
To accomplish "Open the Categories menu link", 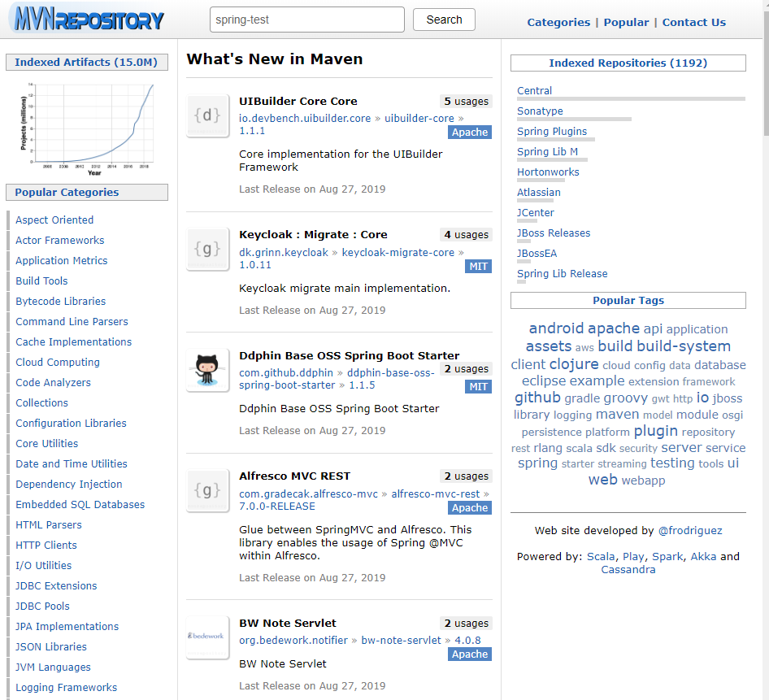I will click(558, 23).
